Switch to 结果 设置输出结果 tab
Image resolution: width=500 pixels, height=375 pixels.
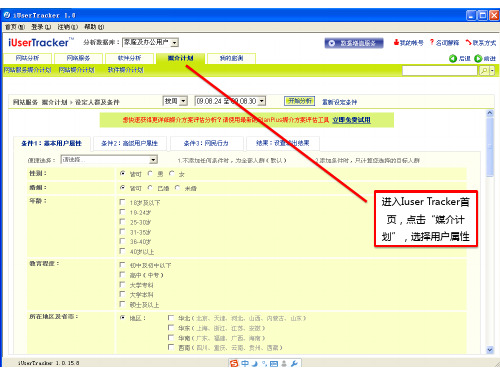coord(283,143)
